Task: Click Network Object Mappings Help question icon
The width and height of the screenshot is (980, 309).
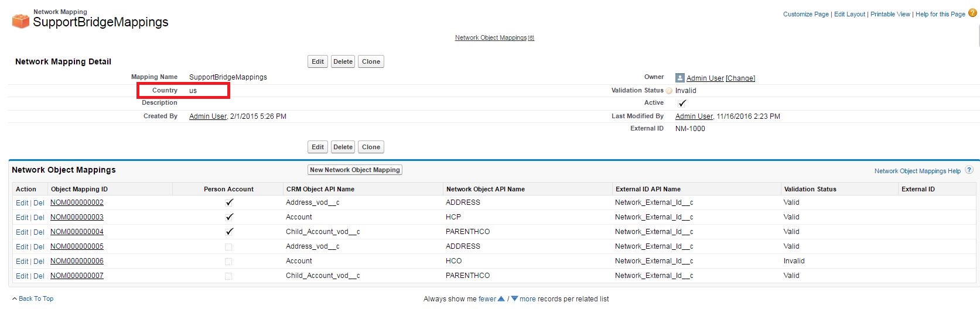Action: (969, 170)
